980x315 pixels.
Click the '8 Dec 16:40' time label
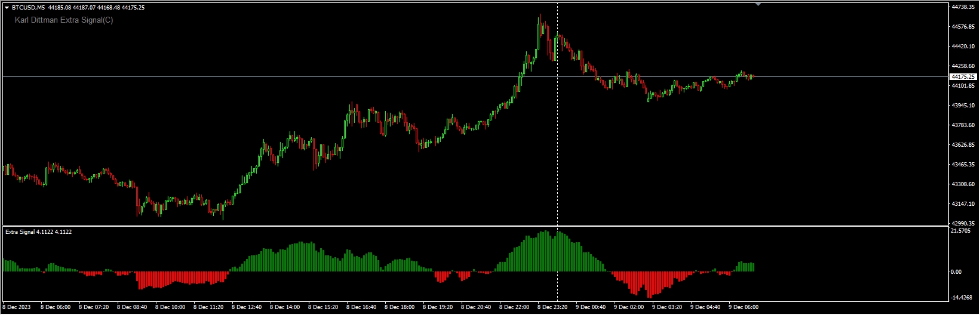pyautogui.click(x=361, y=308)
